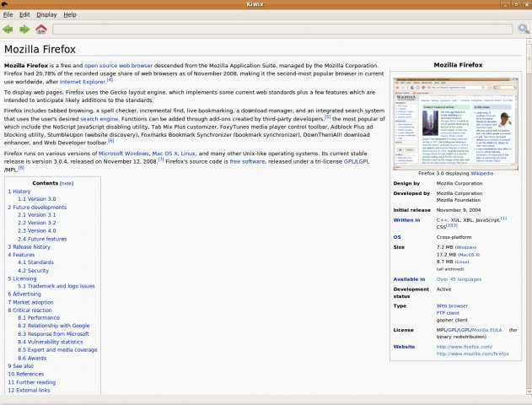Go to '8.6 Awards' section
The width and height of the screenshot is (532, 405).
point(32,358)
